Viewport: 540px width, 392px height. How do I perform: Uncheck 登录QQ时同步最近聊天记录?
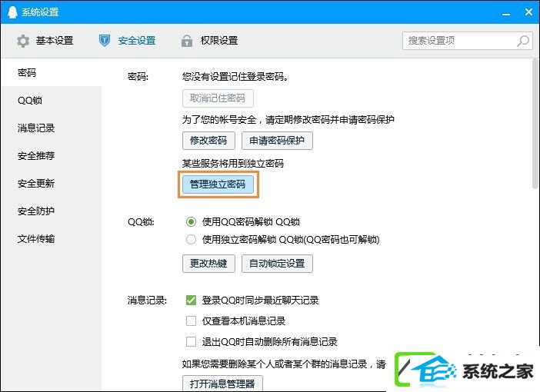pos(191,300)
